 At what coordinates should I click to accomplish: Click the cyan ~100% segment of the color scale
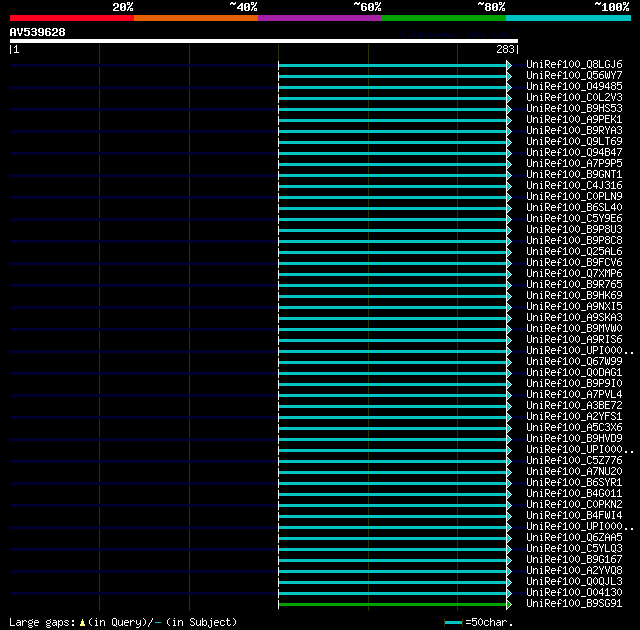point(569,18)
